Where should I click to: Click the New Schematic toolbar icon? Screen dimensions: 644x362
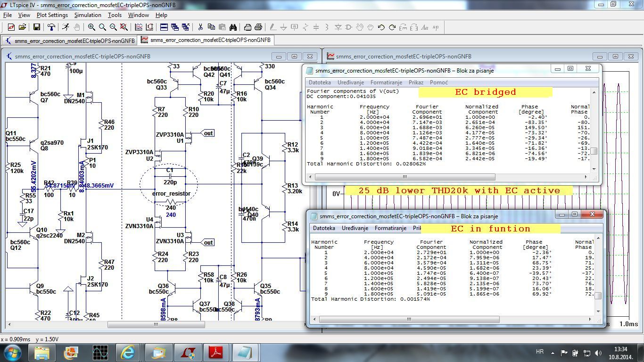point(11,27)
